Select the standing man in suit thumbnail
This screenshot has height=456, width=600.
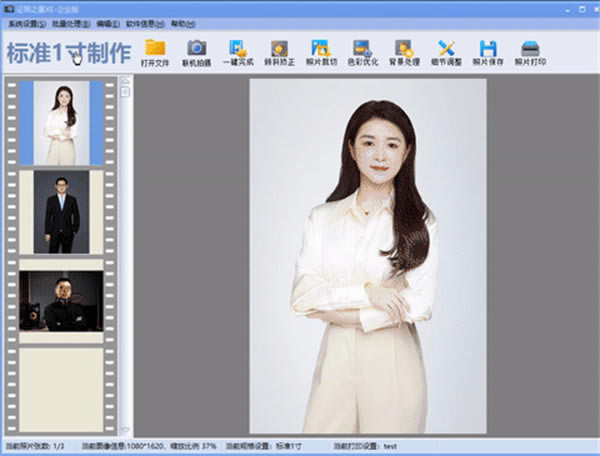pos(61,211)
